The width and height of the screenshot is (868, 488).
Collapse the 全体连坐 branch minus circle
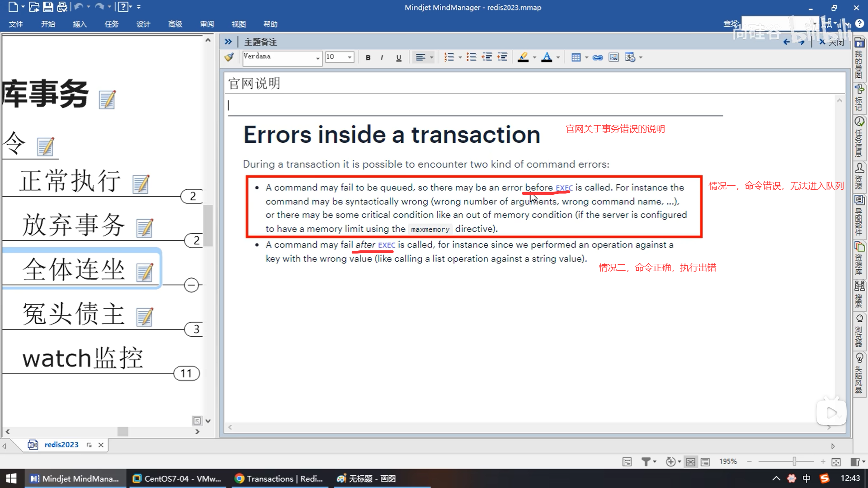coord(192,285)
